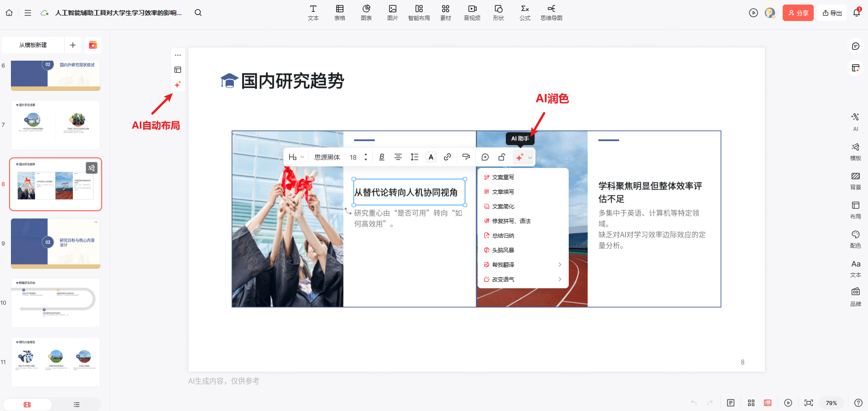This screenshot has height=411, width=868.
Task: Insert a table from the top toolbar
Action: click(339, 12)
